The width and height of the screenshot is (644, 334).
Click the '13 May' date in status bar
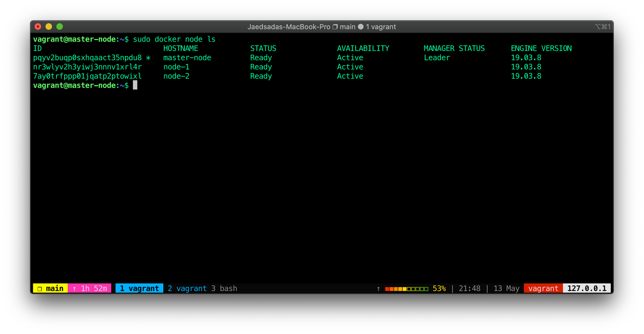(x=507, y=289)
